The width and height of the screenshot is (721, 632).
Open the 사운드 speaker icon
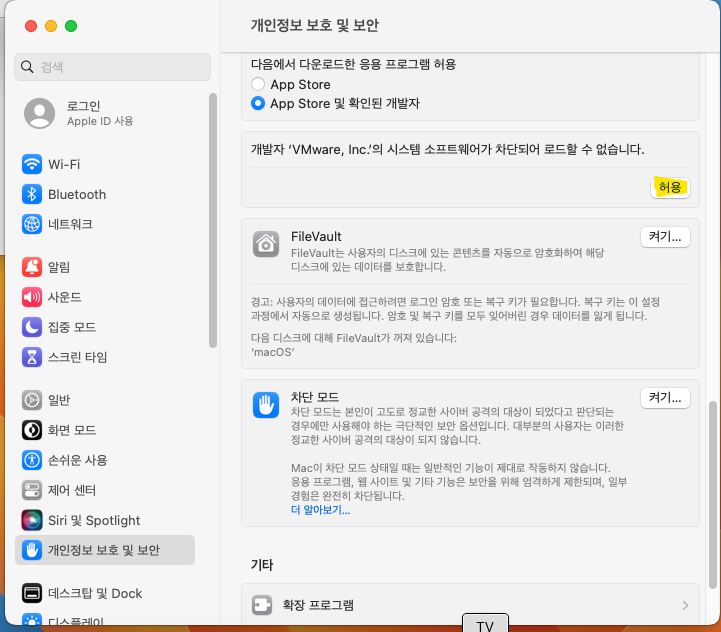pos(32,297)
